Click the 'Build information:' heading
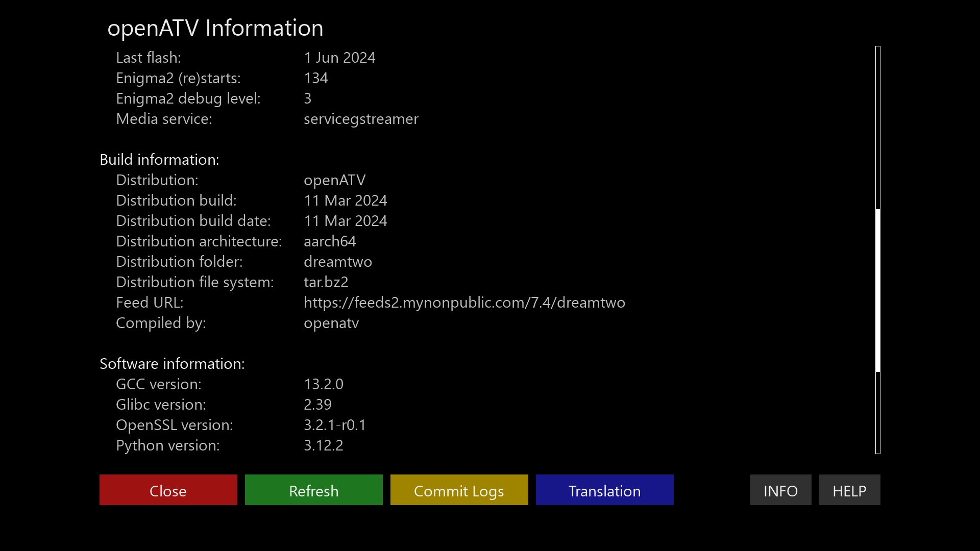 pos(159,160)
